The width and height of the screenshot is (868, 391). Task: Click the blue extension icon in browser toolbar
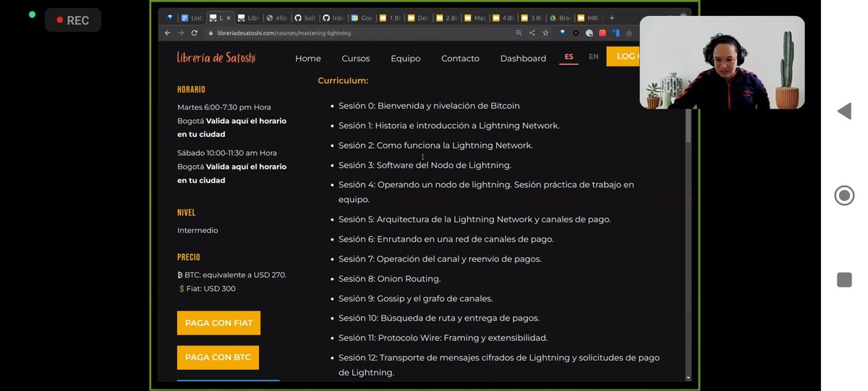[x=616, y=33]
